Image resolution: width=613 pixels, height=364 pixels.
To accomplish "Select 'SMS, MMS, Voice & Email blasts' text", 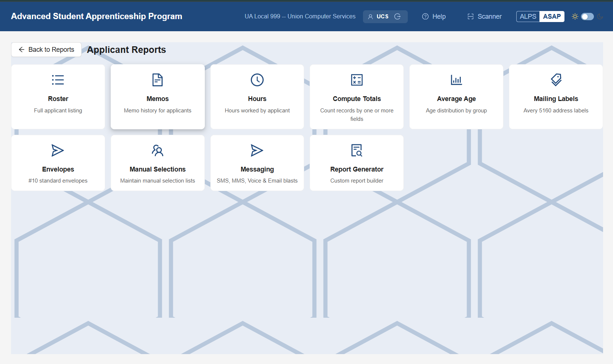I will tap(257, 181).
